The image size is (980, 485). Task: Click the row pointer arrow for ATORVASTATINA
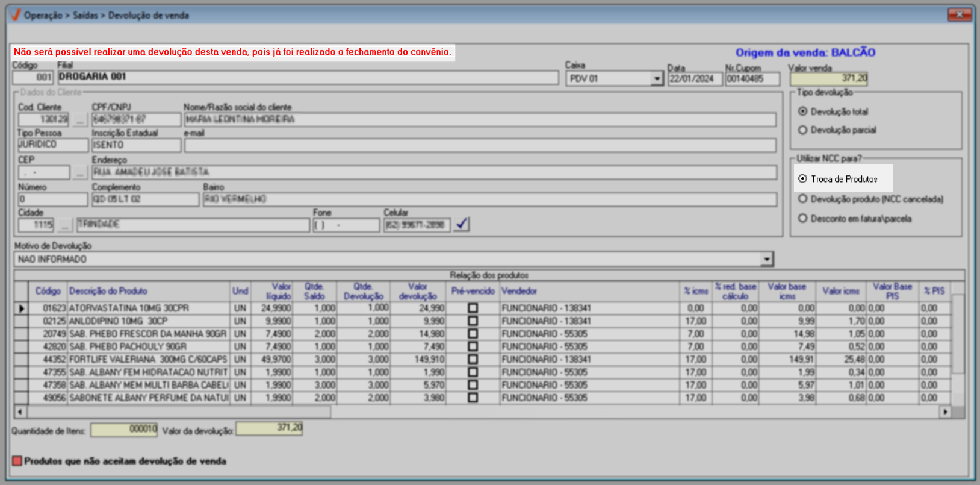pyautogui.click(x=21, y=308)
